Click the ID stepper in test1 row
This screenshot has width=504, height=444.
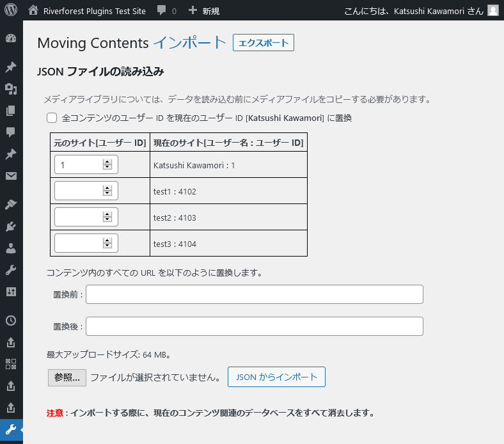point(107,191)
